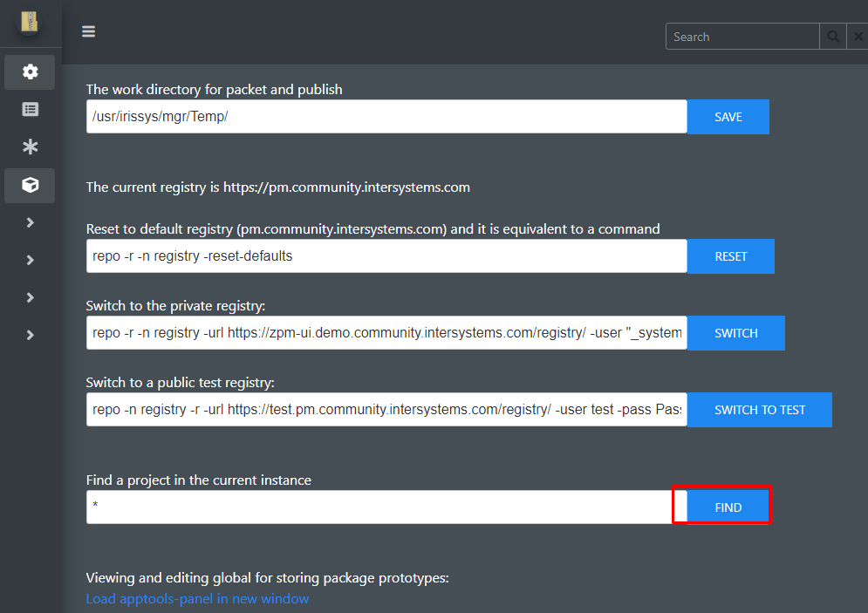
Task: Click the SWITCH TO TEST button
Action: [x=760, y=410]
